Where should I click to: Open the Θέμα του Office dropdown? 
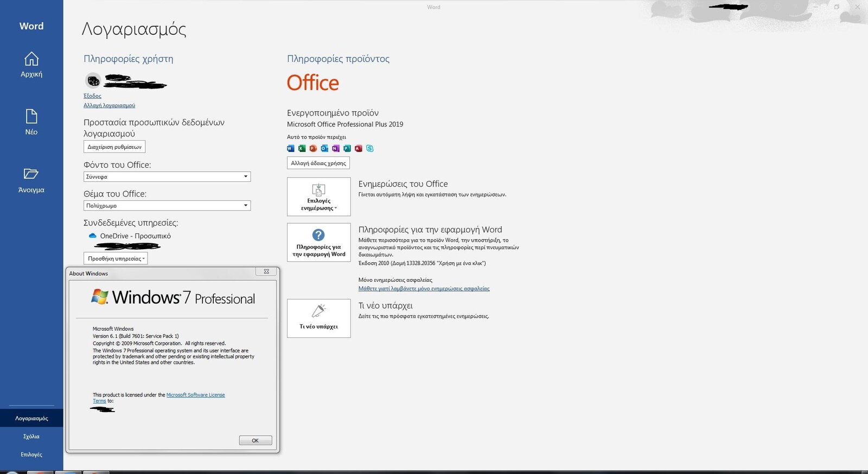[x=167, y=206]
